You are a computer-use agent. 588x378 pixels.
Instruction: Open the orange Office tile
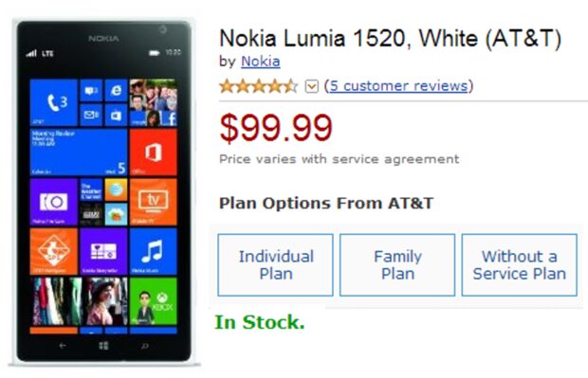click(x=153, y=153)
